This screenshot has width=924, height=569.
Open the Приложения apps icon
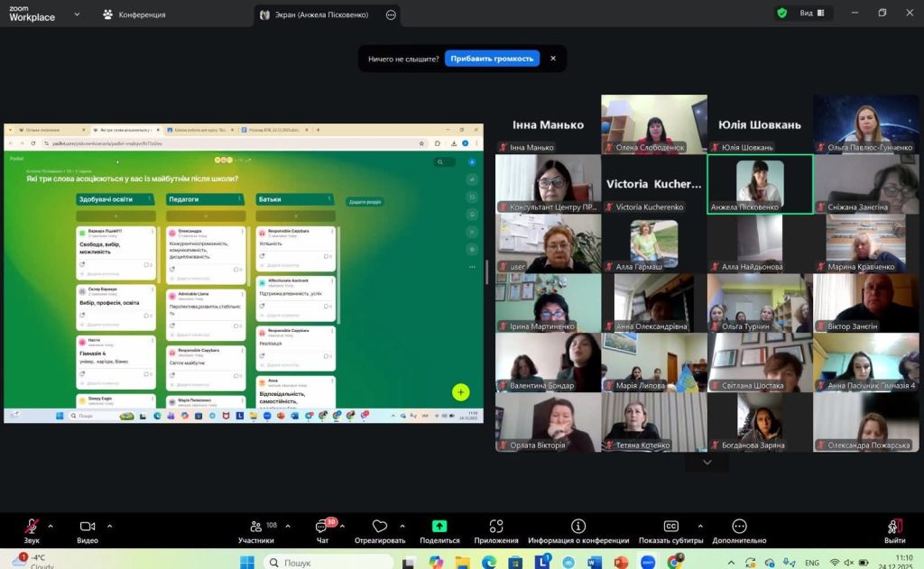click(496, 527)
